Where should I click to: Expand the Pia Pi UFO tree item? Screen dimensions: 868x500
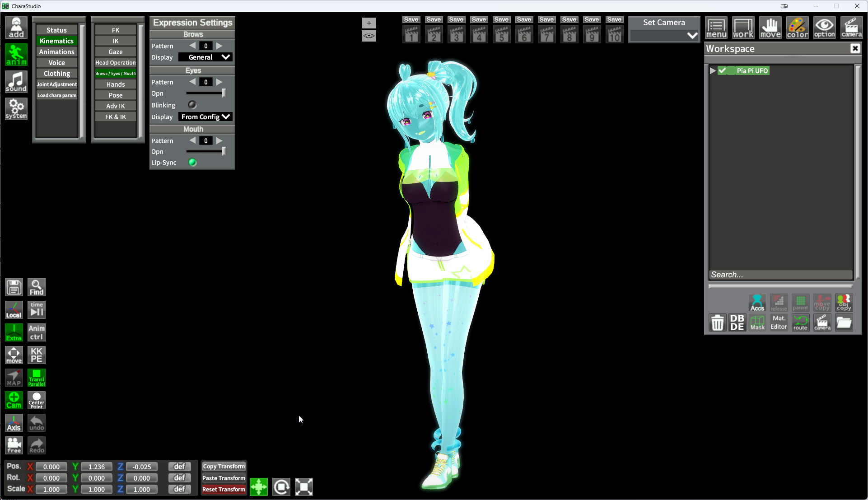(713, 70)
